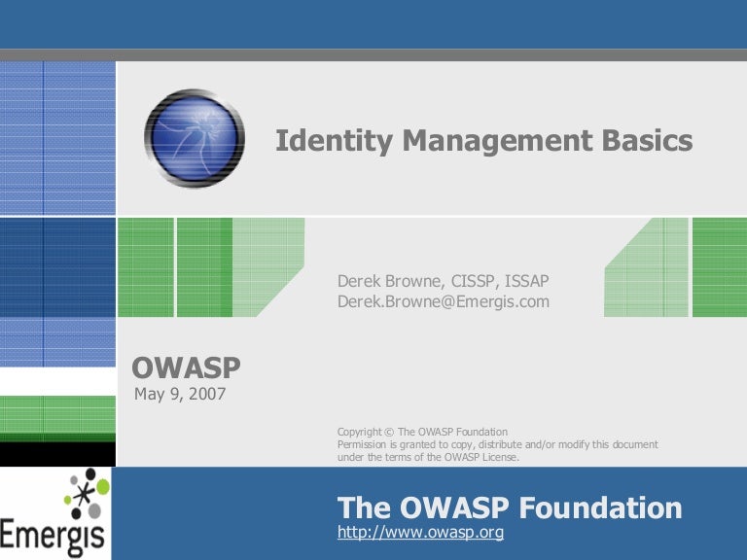Click the Emergis company logo
Viewport: 747px width, 560px height.
(x=55, y=513)
